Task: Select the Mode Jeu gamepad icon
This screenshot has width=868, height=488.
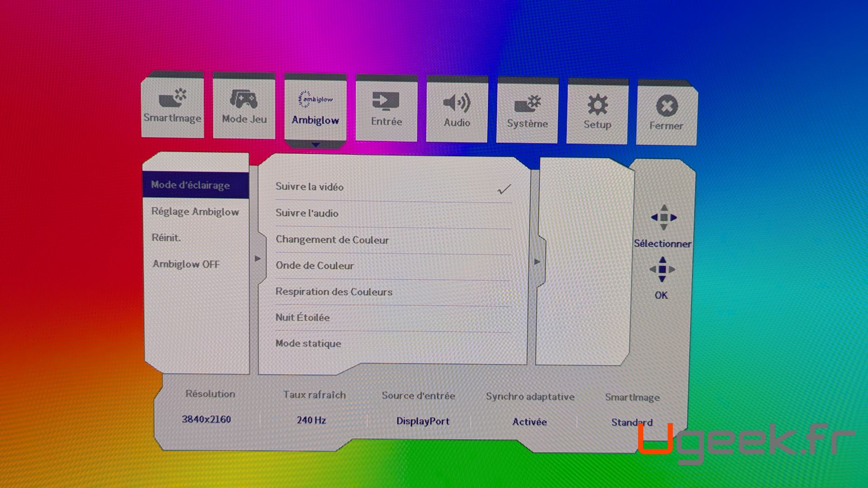Action: (x=244, y=100)
